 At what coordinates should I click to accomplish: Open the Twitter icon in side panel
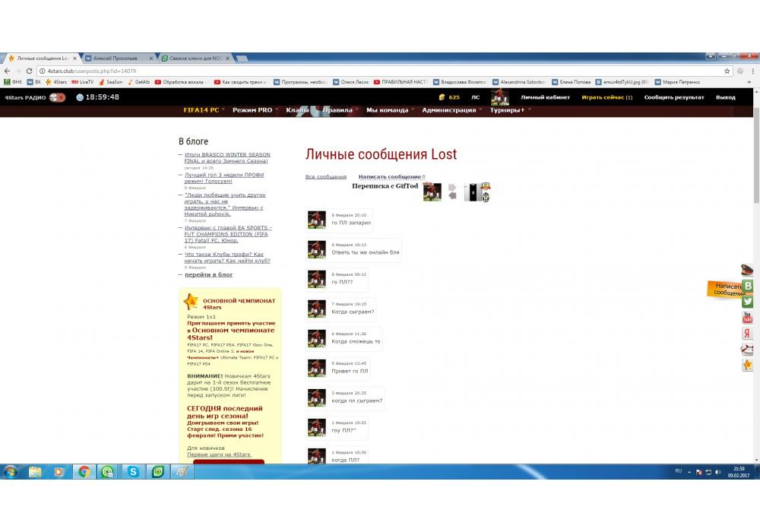tap(748, 302)
